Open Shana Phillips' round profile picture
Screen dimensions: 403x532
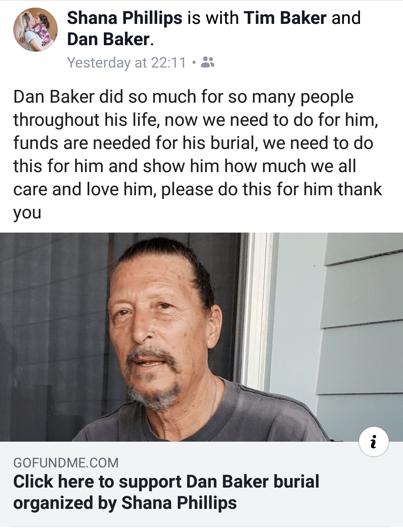pos(35,29)
